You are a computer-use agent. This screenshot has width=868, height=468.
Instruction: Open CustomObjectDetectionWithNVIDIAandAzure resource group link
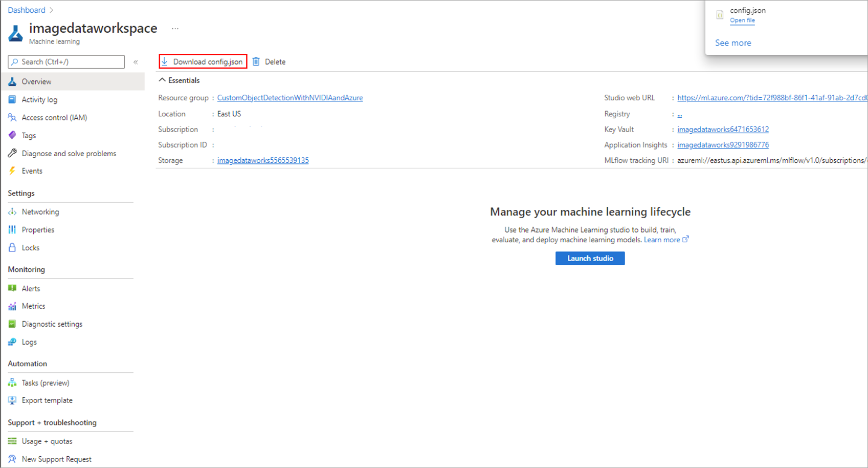pos(290,97)
